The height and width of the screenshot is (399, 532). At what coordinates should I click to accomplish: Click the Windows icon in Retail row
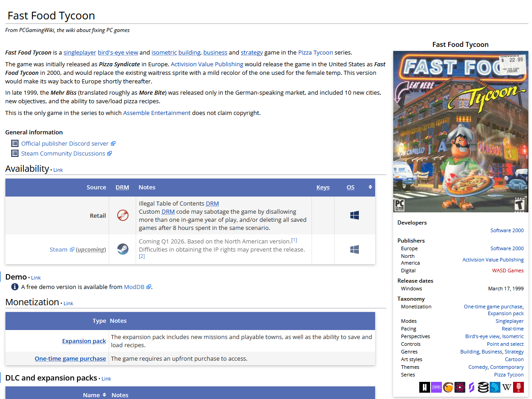click(x=354, y=216)
